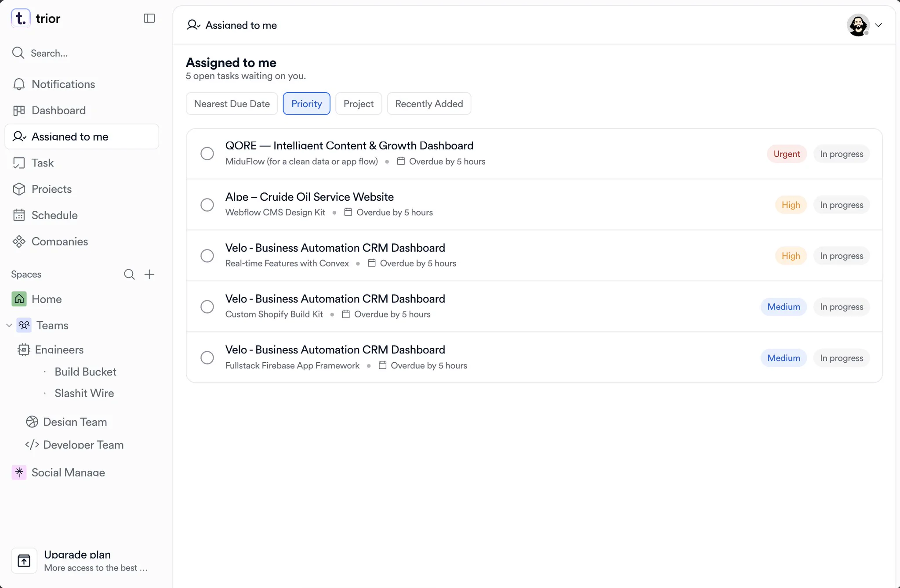
Task: Open the profile dropdown arrow
Action: [x=878, y=25]
